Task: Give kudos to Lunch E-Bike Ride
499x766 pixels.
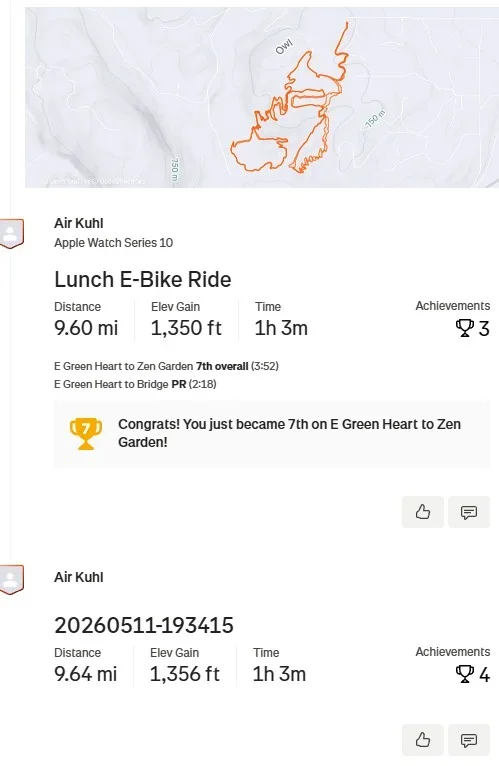Action: coord(423,512)
